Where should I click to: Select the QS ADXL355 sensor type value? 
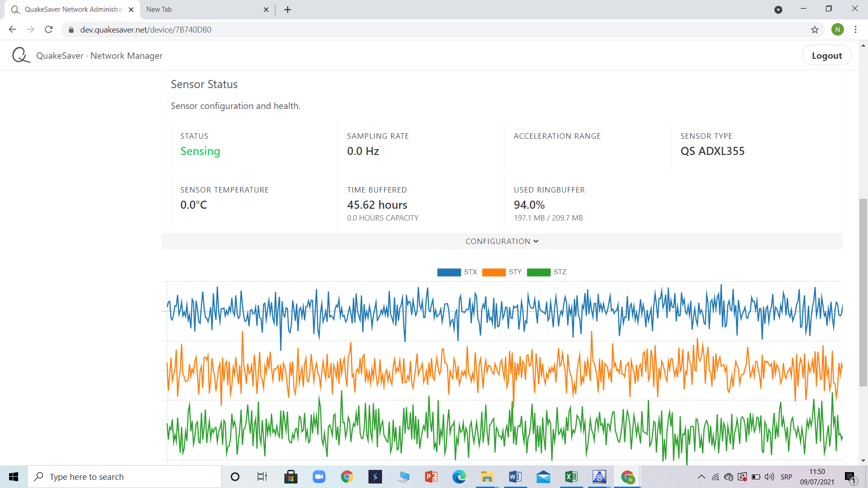712,151
